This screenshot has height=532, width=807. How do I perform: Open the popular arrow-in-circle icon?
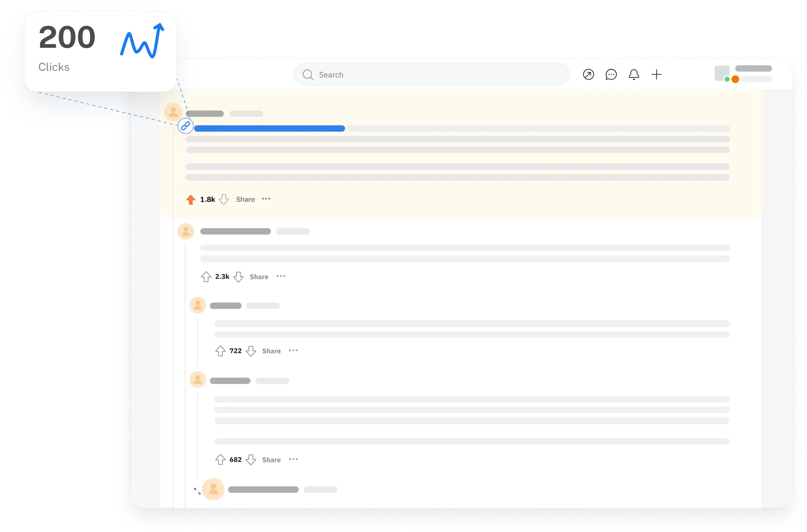pyautogui.click(x=588, y=74)
